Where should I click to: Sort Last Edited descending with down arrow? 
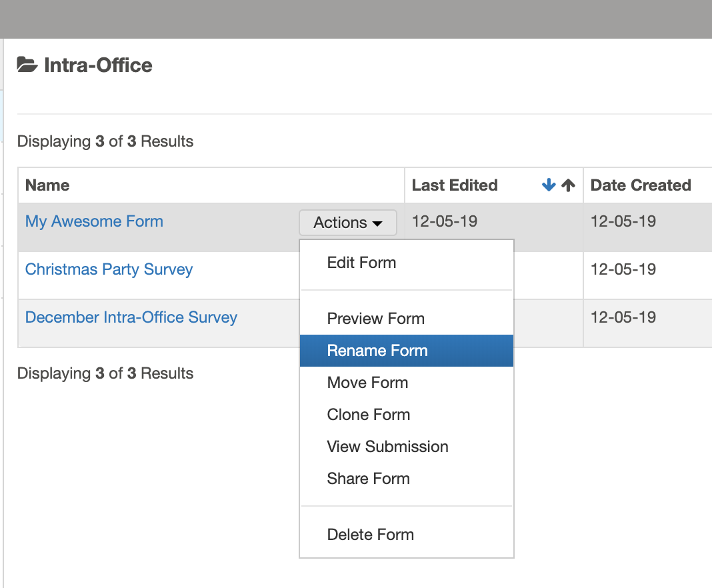[x=549, y=185]
